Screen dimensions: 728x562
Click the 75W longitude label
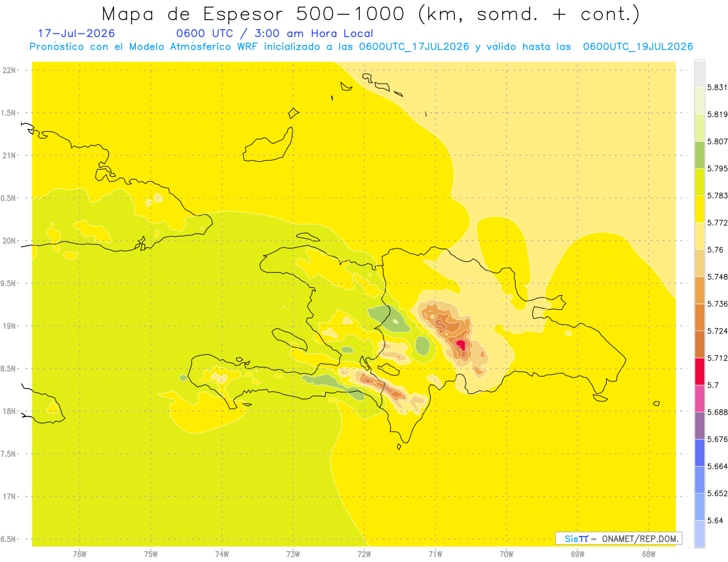[x=151, y=554]
